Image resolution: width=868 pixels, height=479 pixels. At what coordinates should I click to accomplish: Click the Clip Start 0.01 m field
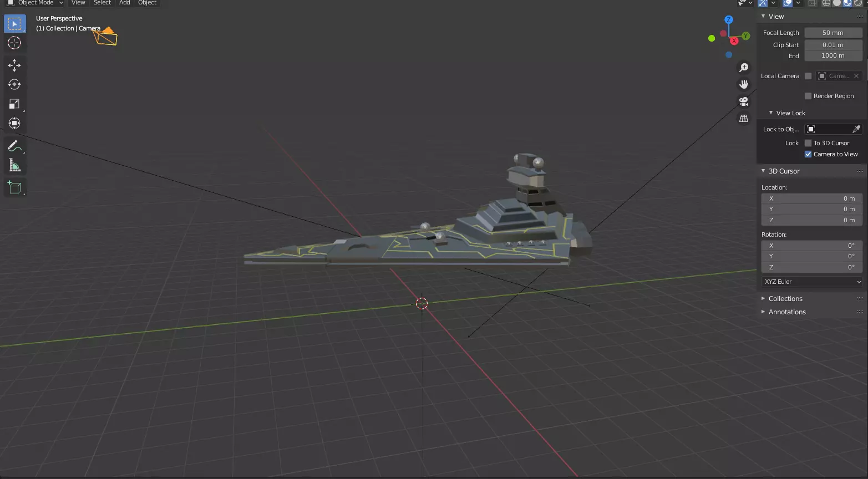click(x=833, y=45)
